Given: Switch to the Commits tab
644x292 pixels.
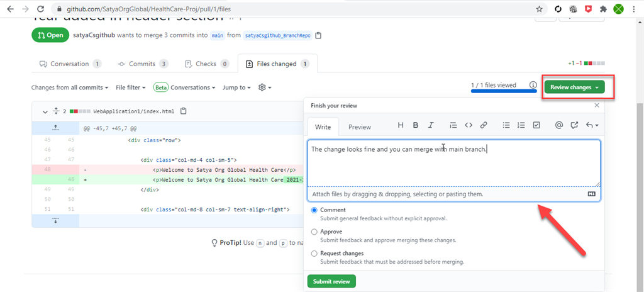Looking at the screenshot, I should coord(143,64).
